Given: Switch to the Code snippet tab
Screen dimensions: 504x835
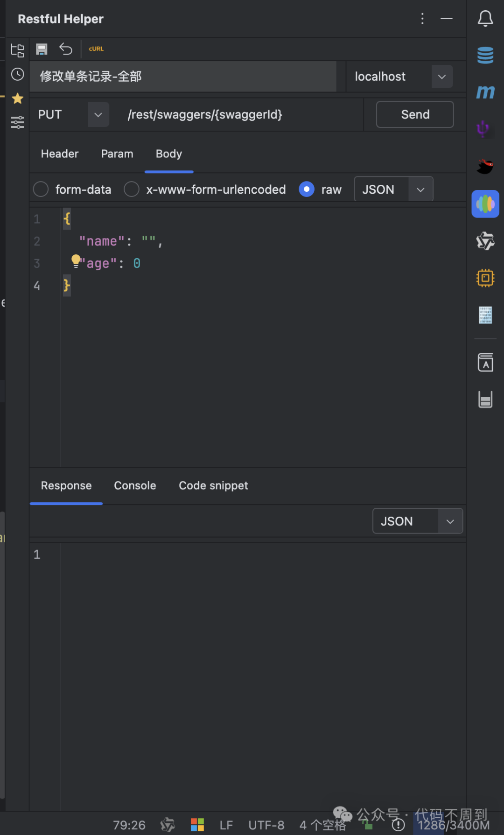Looking at the screenshot, I should pyautogui.click(x=213, y=485).
